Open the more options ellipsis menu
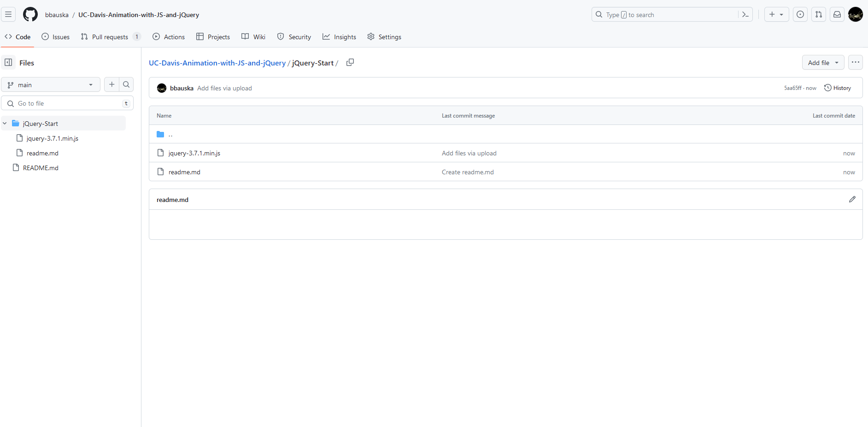This screenshot has height=427, width=868. pos(856,62)
